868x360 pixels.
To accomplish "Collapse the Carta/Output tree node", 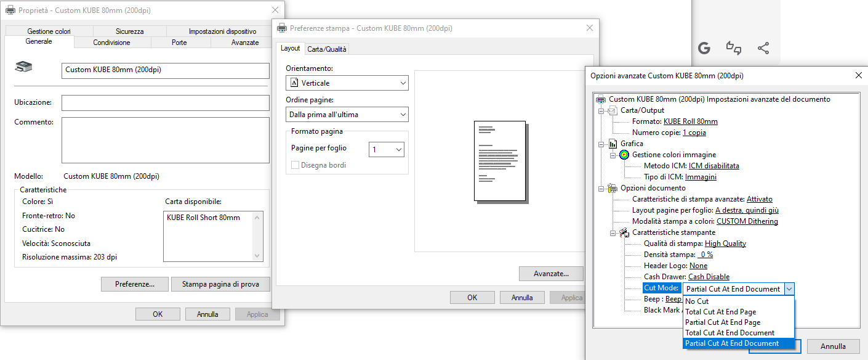I will pos(601,110).
